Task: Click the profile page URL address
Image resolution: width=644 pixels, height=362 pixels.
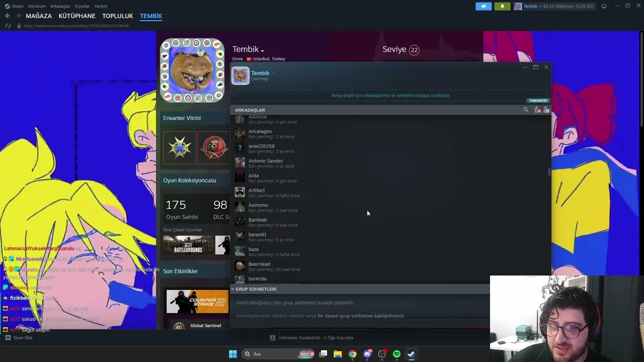Action: (x=76, y=26)
